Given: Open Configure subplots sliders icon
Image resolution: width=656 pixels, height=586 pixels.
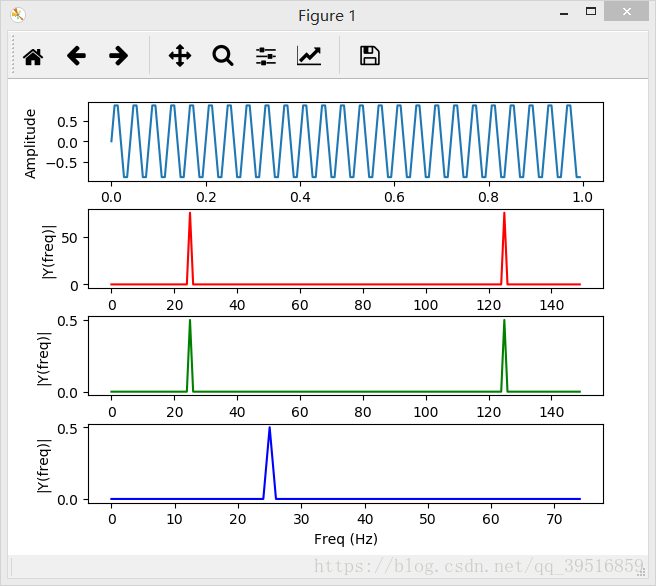Looking at the screenshot, I should coord(266,56).
